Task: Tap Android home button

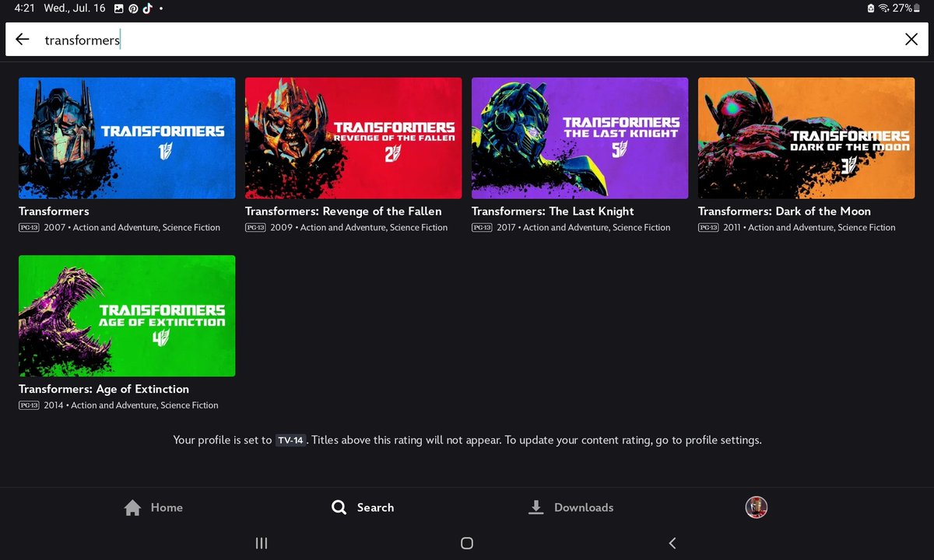Action: [467, 544]
